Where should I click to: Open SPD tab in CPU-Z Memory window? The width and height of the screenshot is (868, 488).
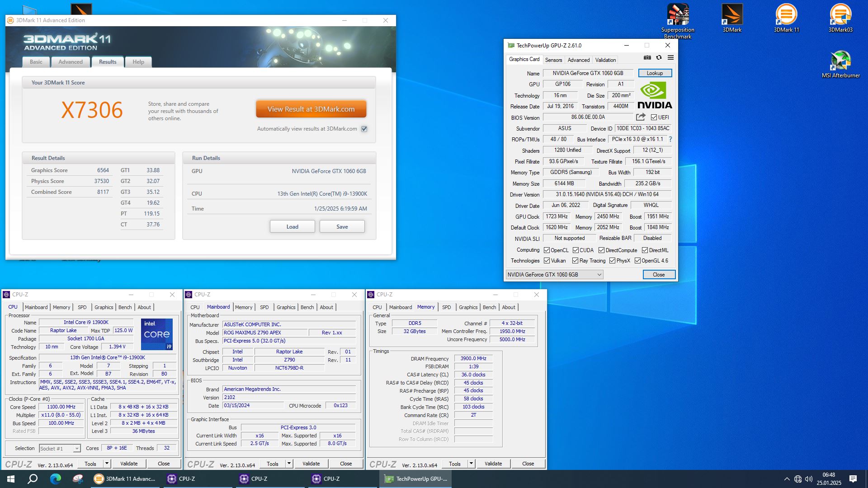(446, 307)
